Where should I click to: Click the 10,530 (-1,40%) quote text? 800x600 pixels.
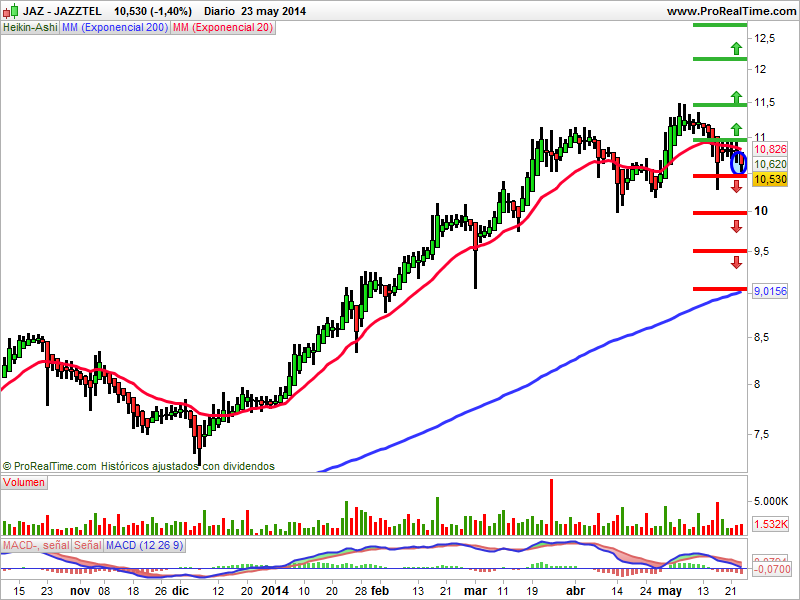click(x=153, y=11)
